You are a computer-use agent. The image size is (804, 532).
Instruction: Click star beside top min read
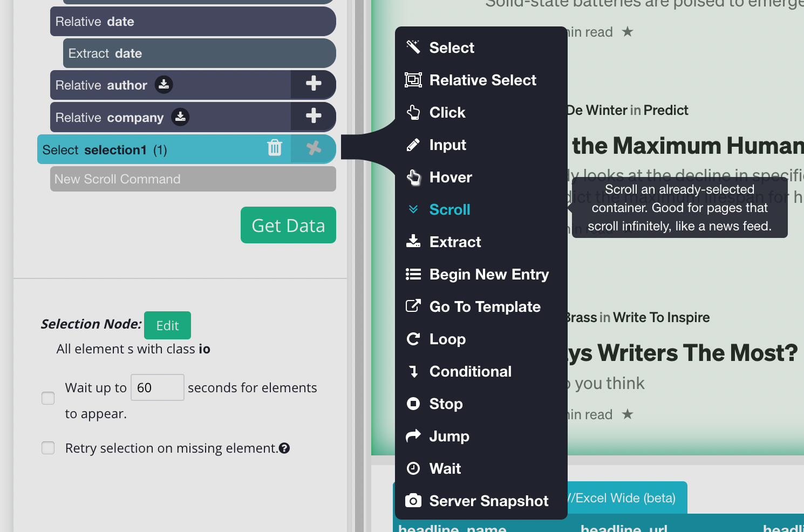pos(627,32)
